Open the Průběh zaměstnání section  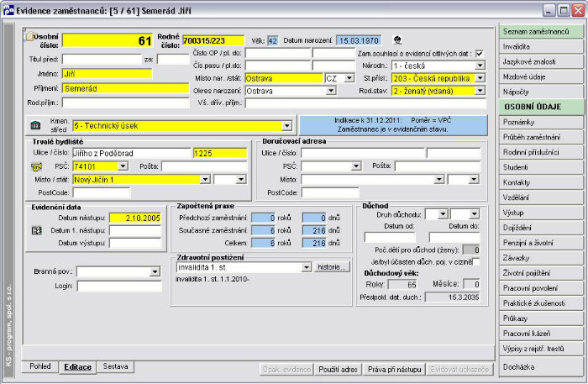point(541,137)
